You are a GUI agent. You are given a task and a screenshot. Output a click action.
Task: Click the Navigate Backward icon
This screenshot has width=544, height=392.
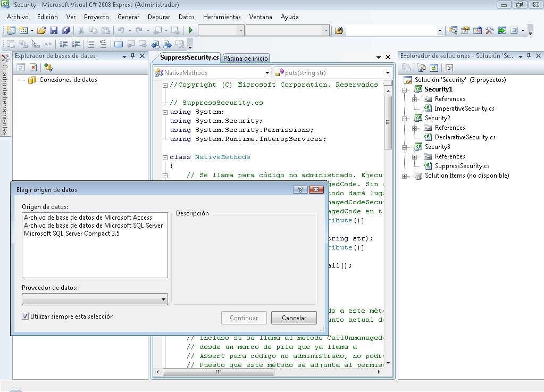pyautogui.click(x=157, y=30)
